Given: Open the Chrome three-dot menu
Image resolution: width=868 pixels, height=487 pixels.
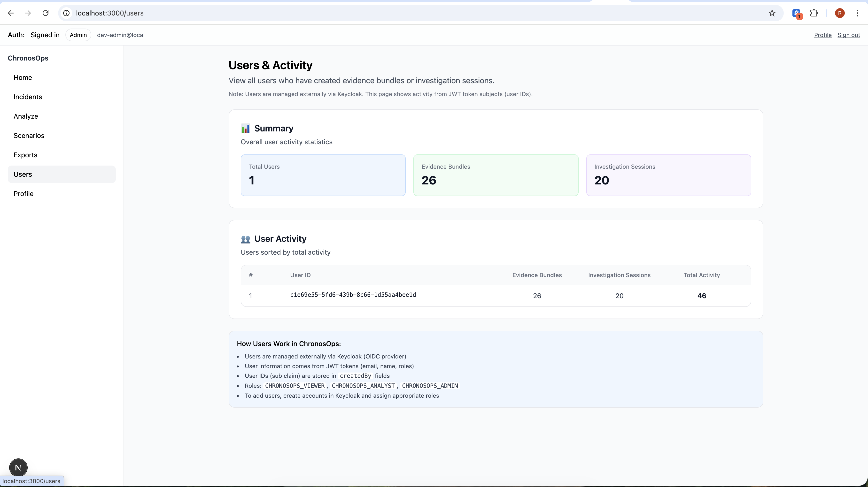Looking at the screenshot, I should click(x=857, y=13).
